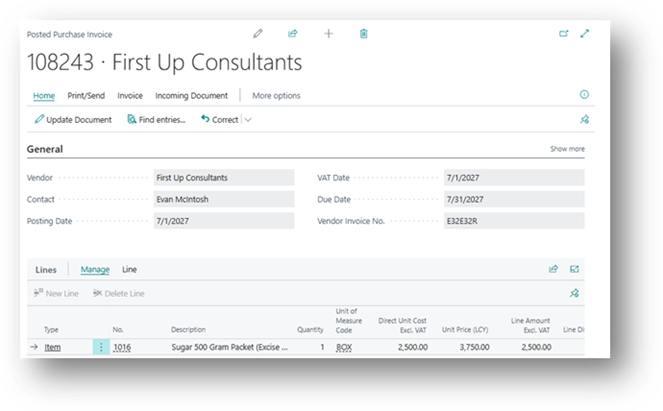The image size is (663, 411).
Task: Open the line's three-dot options menu
Action: click(101, 347)
